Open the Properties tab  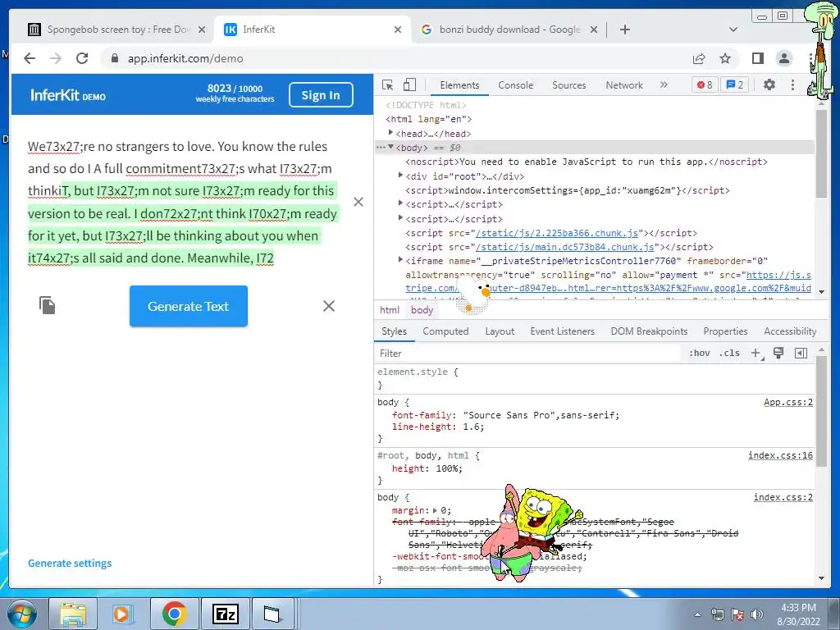[x=725, y=331]
